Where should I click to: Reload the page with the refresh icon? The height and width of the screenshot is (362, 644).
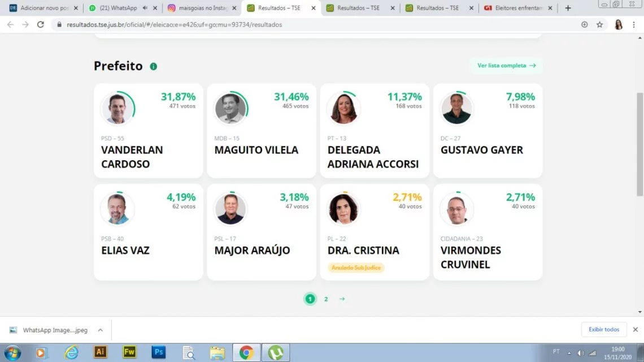pyautogui.click(x=40, y=25)
